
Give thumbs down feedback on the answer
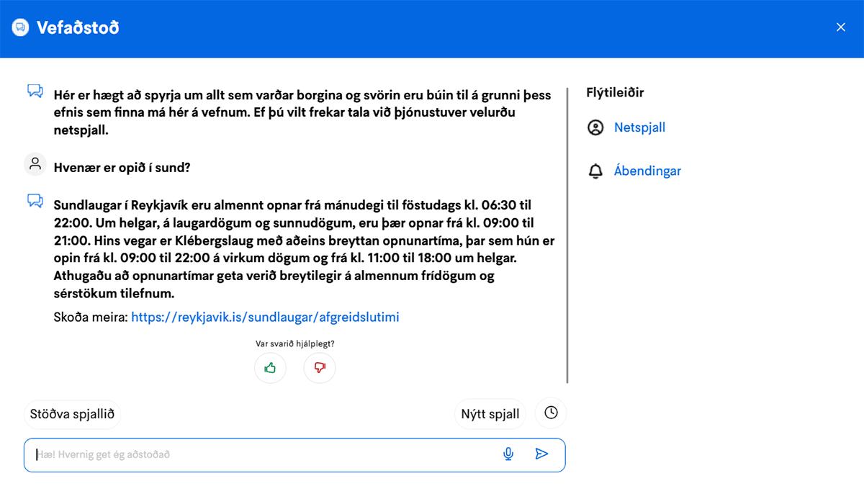(319, 368)
